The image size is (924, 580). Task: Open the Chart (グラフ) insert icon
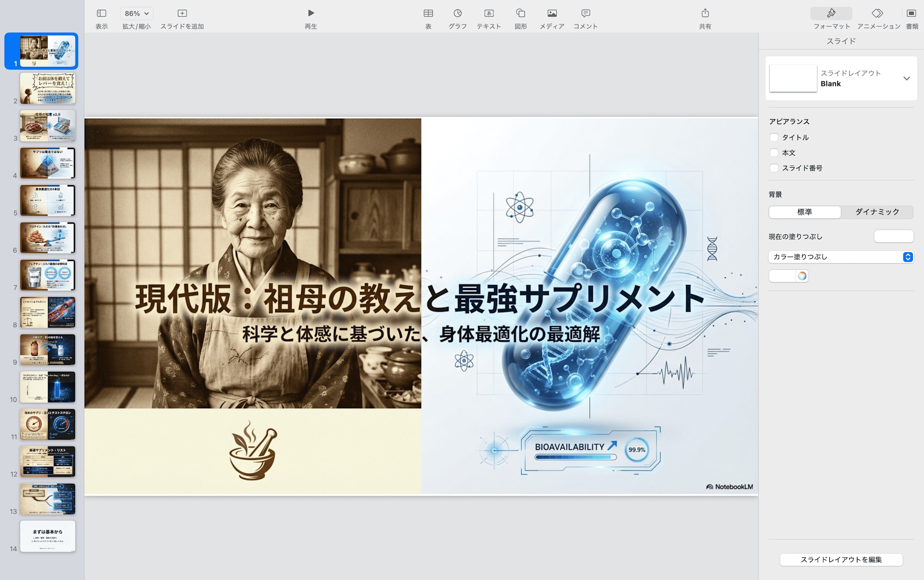click(x=457, y=13)
